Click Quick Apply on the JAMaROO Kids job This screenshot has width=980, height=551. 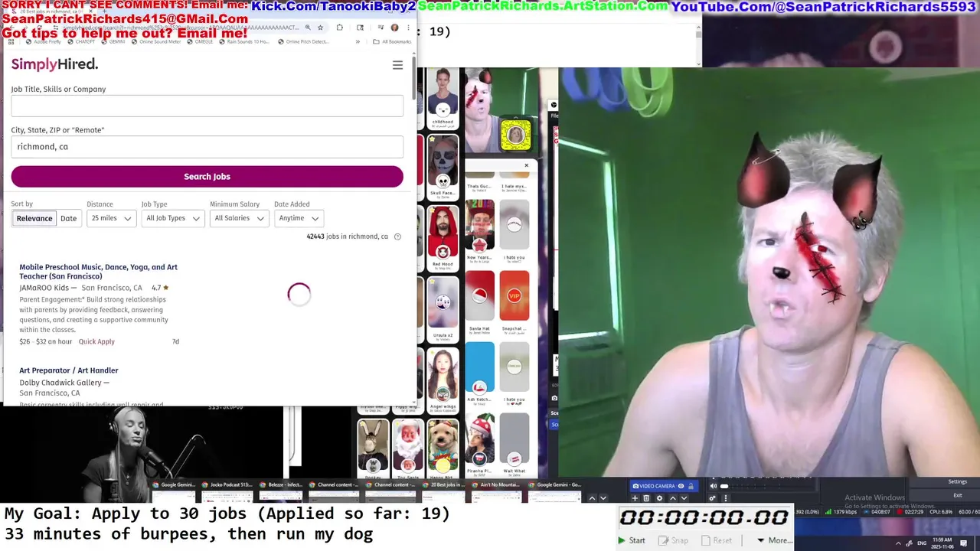(96, 341)
